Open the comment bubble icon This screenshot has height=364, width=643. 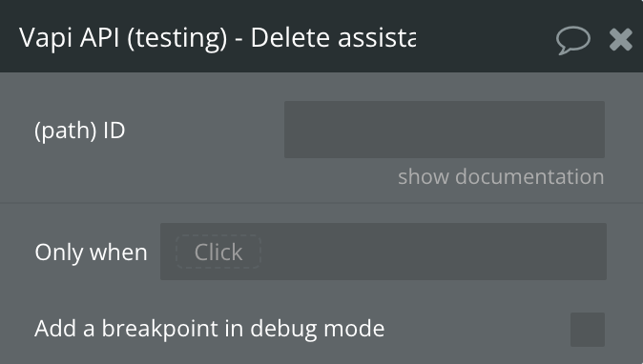point(572,40)
